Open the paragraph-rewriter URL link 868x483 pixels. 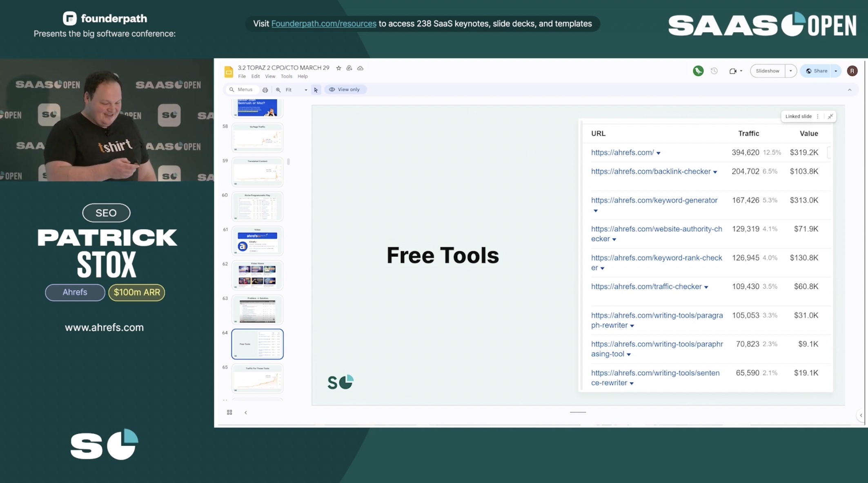click(657, 320)
